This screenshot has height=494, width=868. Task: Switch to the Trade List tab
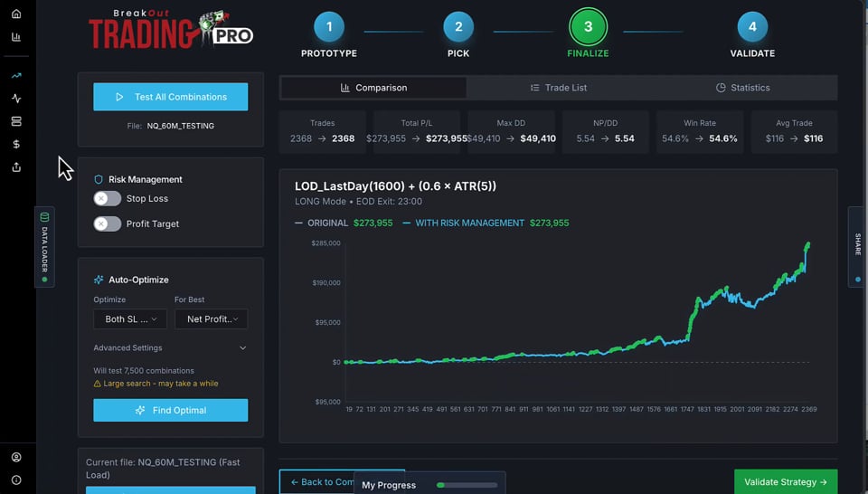coord(559,88)
